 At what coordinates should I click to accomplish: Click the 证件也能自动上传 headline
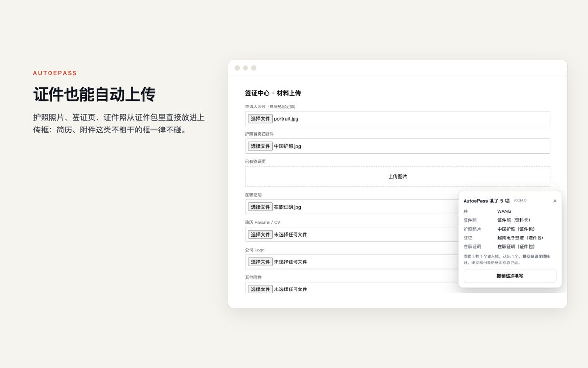(x=95, y=94)
